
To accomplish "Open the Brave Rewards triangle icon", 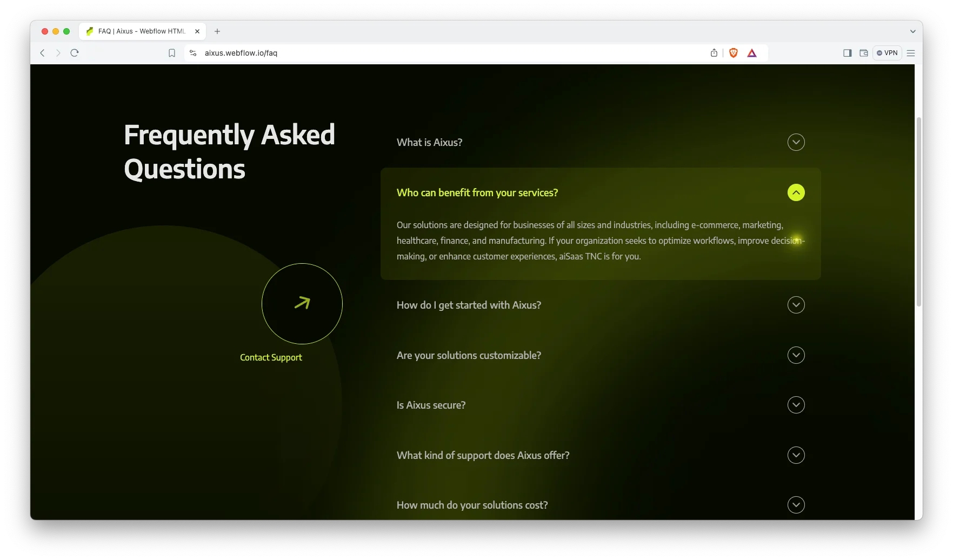I will 752,53.
